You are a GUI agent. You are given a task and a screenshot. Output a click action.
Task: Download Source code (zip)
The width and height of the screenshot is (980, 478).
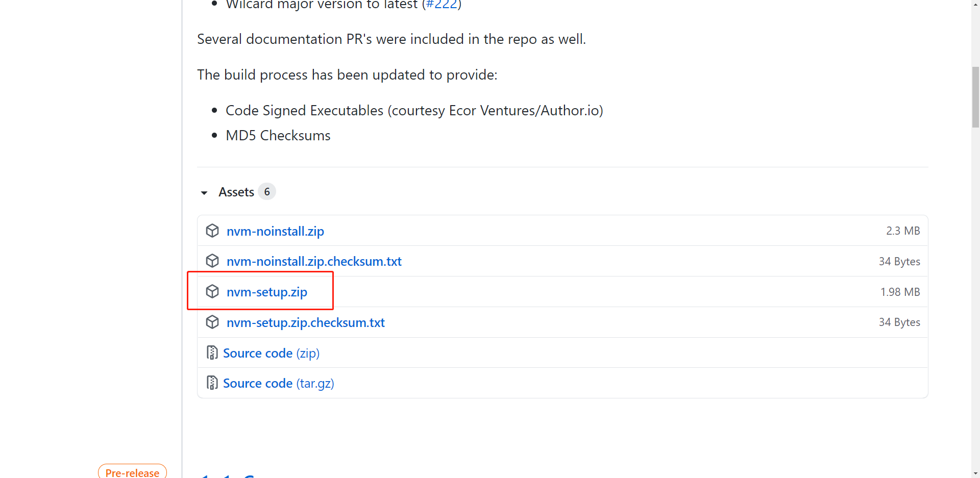(x=271, y=353)
